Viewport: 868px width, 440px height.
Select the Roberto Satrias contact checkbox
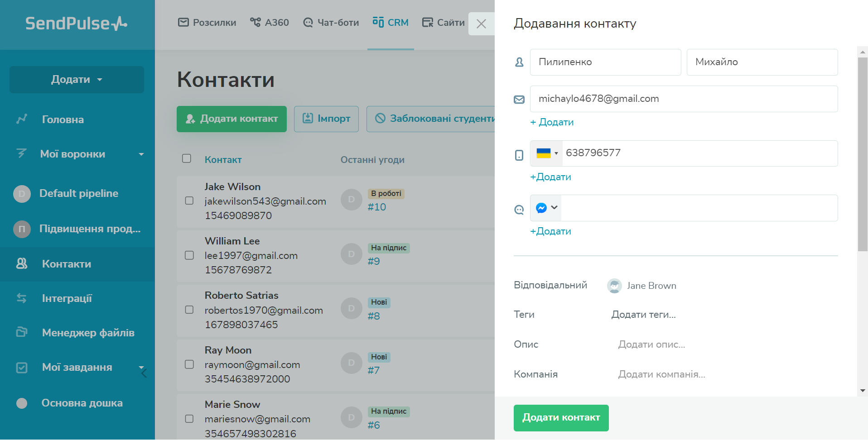click(x=189, y=310)
